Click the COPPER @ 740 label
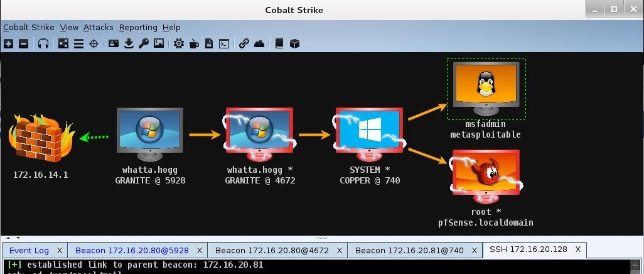The image size is (644, 274). coord(370,180)
